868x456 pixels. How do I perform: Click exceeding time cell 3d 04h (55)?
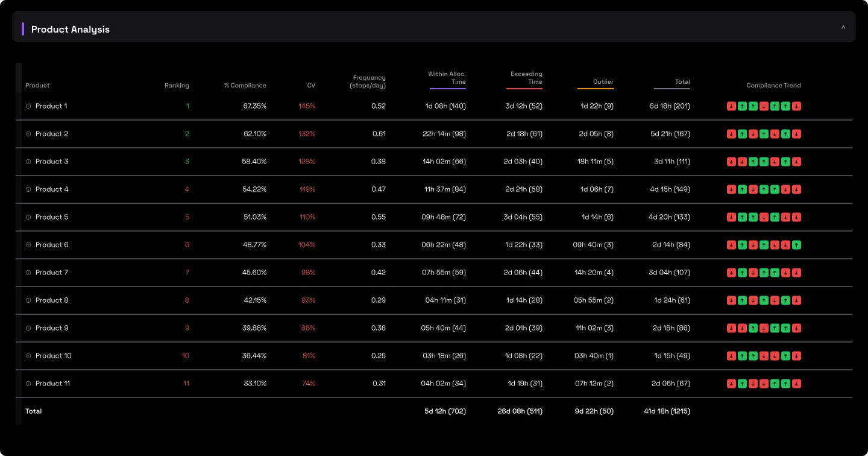pyautogui.click(x=523, y=217)
